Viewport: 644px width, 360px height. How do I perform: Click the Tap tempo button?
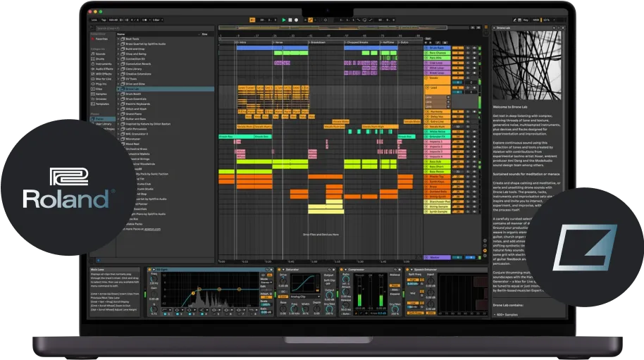[x=104, y=20]
